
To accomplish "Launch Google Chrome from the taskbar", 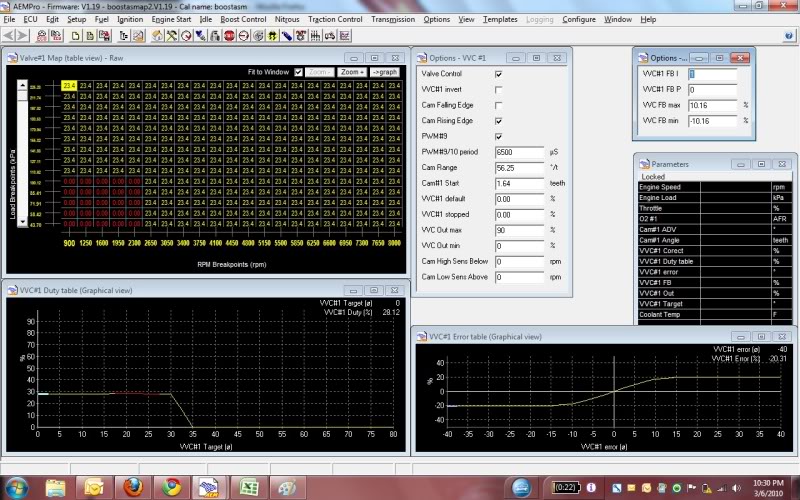I will coord(172,486).
